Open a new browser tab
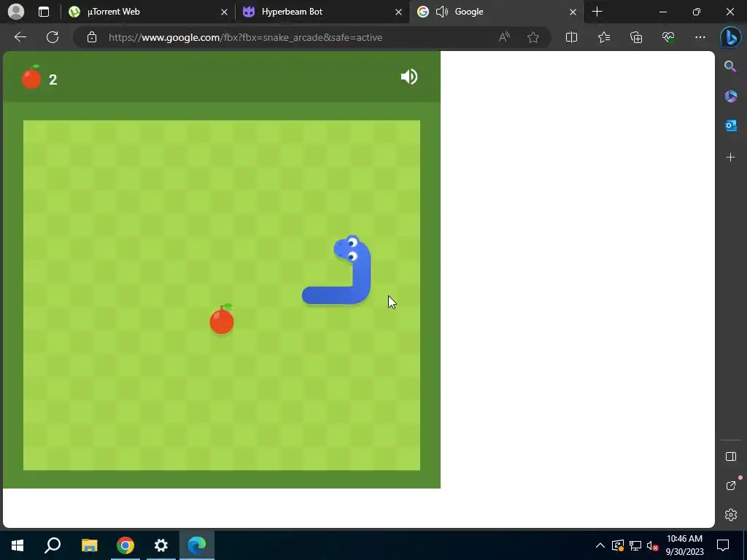The height and width of the screenshot is (560, 747). tap(597, 12)
